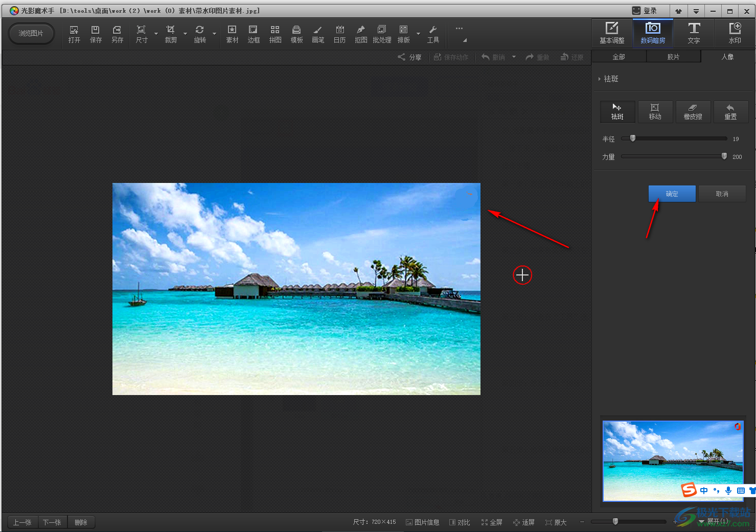Click the 撤消 undo button
This screenshot has height=532, width=756.
[x=493, y=57]
